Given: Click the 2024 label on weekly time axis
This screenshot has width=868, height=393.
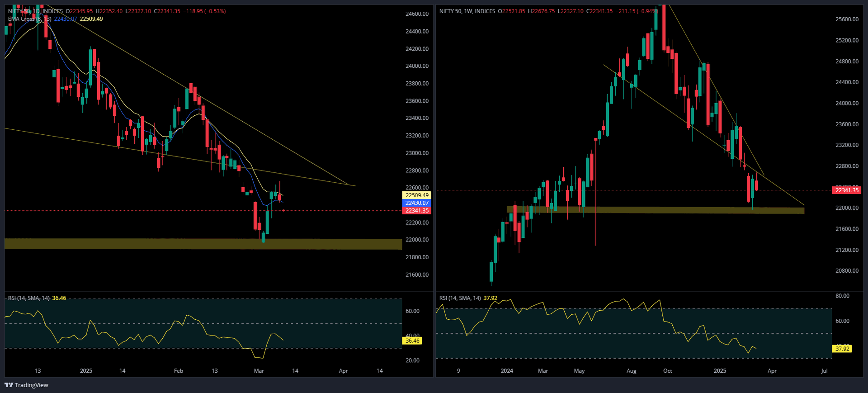Looking at the screenshot, I should 507,371.
